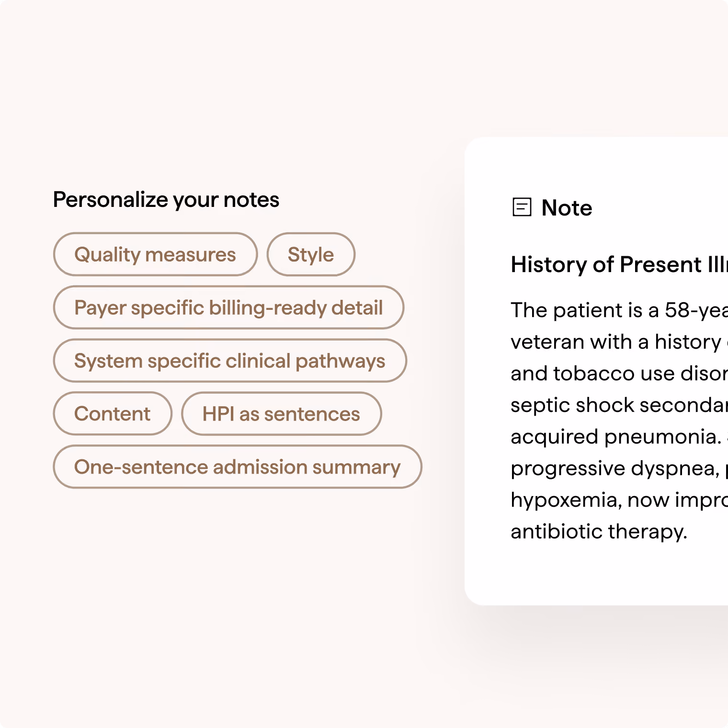The image size is (728, 728).
Task: Enable the HPI as sentences option
Action: point(281,414)
